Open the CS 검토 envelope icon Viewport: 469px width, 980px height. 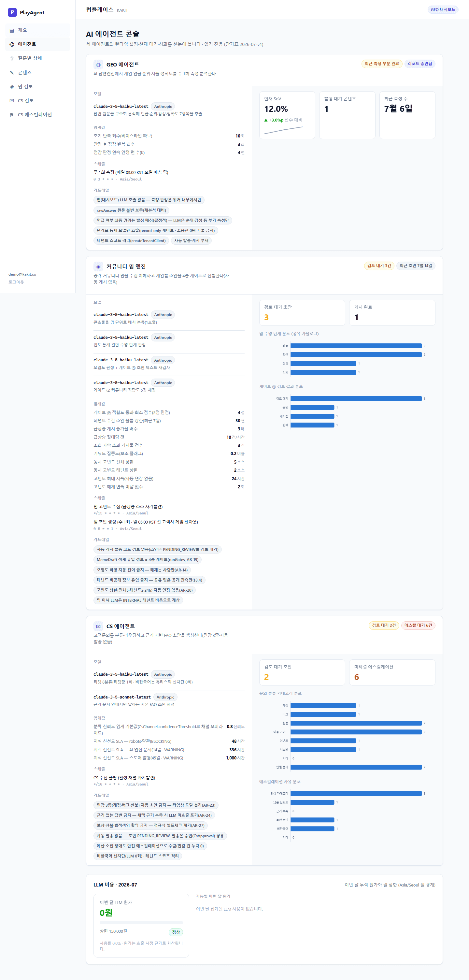tap(12, 101)
